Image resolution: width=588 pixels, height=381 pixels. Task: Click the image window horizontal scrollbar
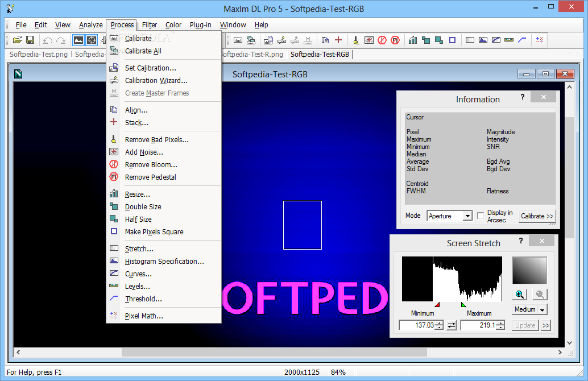(x=289, y=353)
